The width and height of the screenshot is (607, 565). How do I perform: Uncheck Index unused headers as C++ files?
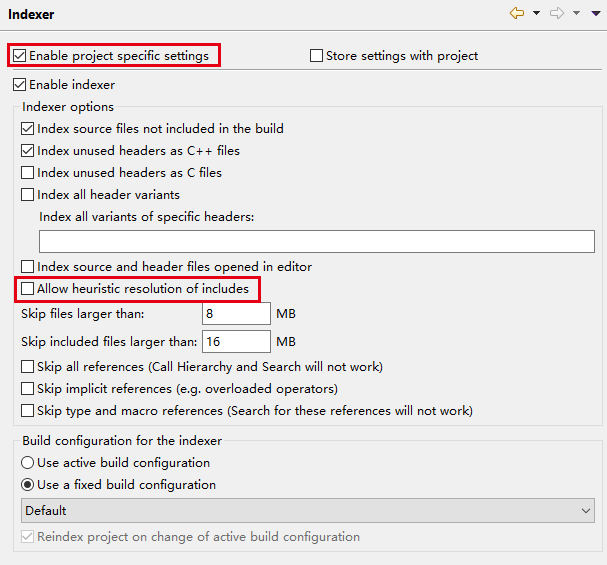[28, 151]
